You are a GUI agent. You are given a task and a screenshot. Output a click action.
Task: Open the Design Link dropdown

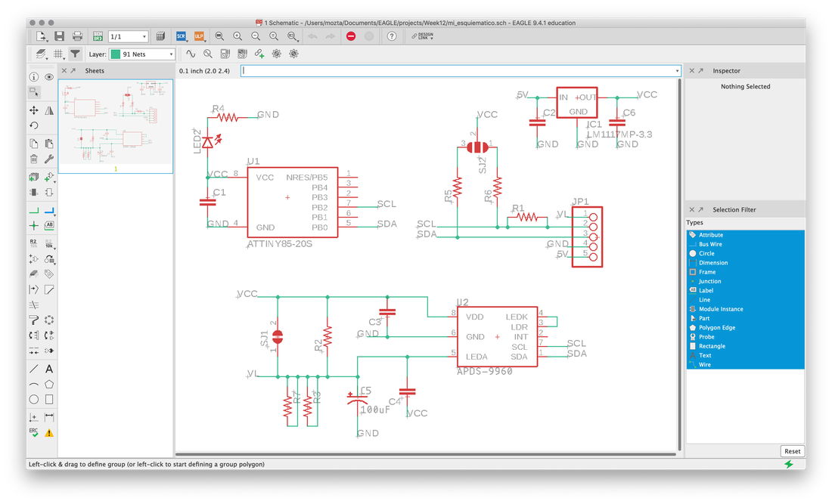pyautogui.click(x=422, y=36)
